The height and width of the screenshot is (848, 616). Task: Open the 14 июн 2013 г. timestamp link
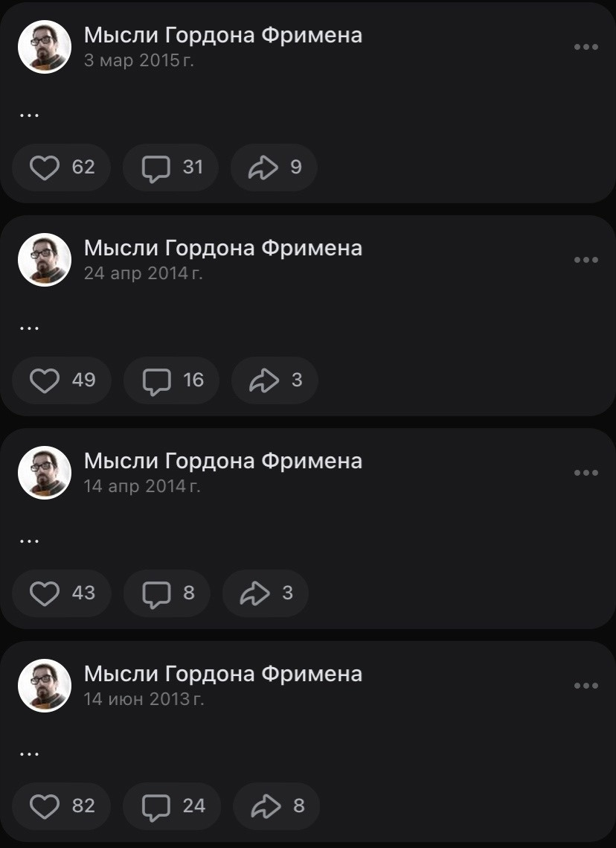(144, 699)
